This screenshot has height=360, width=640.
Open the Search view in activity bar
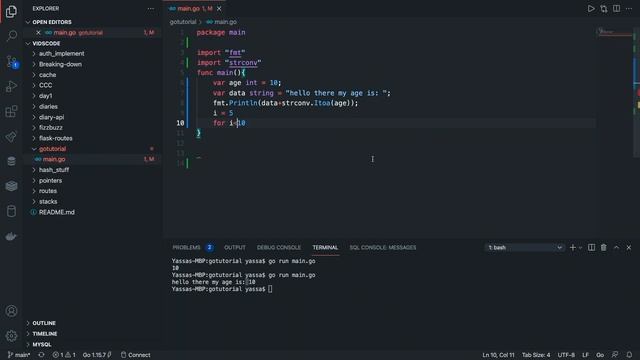tap(11, 36)
